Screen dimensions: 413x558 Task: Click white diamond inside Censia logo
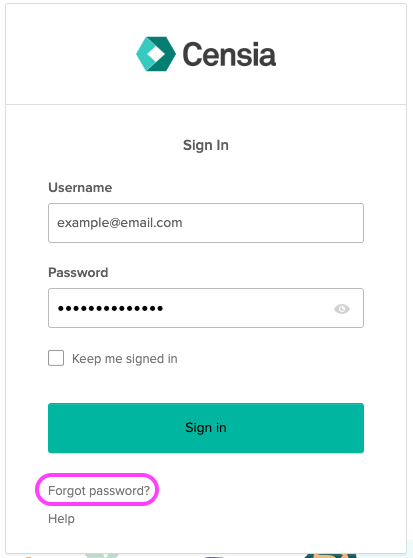tap(156, 54)
